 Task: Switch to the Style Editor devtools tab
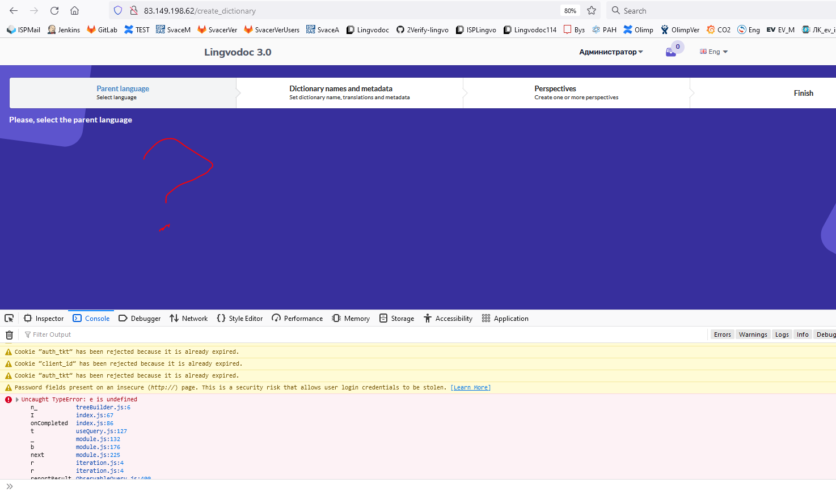click(240, 319)
